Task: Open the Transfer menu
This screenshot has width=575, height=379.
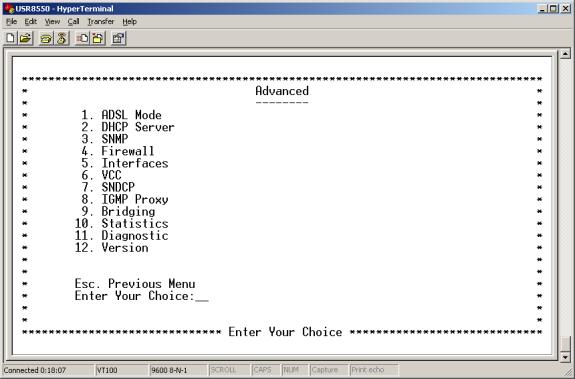Action: click(100, 22)
